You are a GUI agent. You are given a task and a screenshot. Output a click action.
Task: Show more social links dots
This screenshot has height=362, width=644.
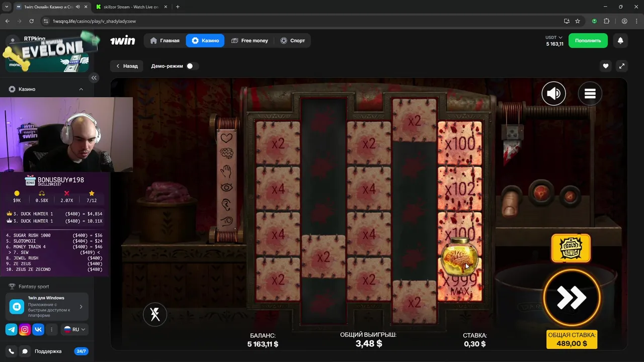click(x=51, y=329)
